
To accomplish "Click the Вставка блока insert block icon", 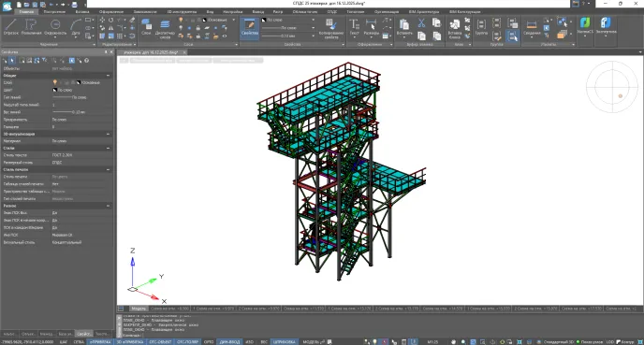I will [454, 29].
